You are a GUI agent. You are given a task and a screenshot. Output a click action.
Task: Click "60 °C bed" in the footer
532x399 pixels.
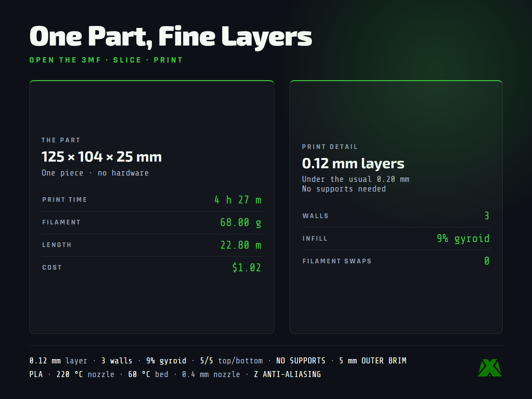148,374
